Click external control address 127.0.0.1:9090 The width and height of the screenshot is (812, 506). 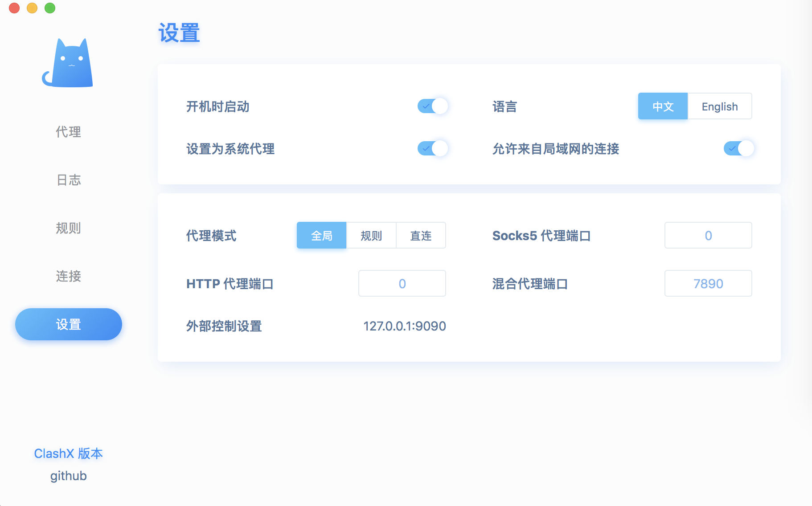point(404,326)
